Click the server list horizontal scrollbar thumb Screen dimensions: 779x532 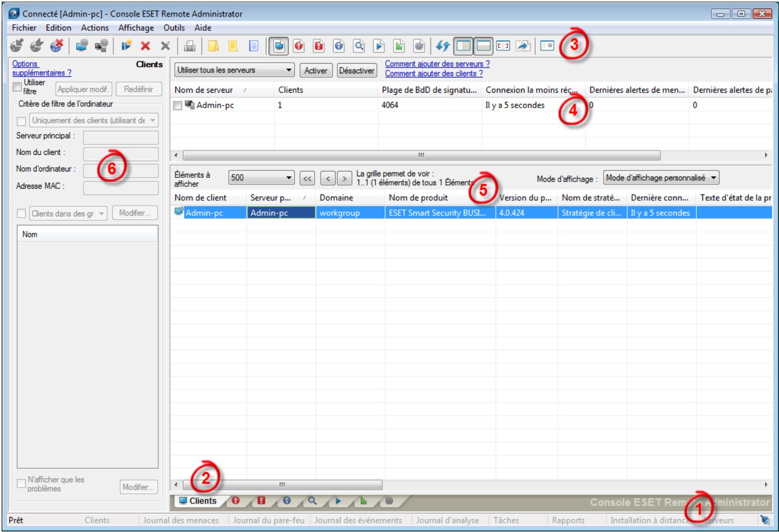(x=421, y=155)
